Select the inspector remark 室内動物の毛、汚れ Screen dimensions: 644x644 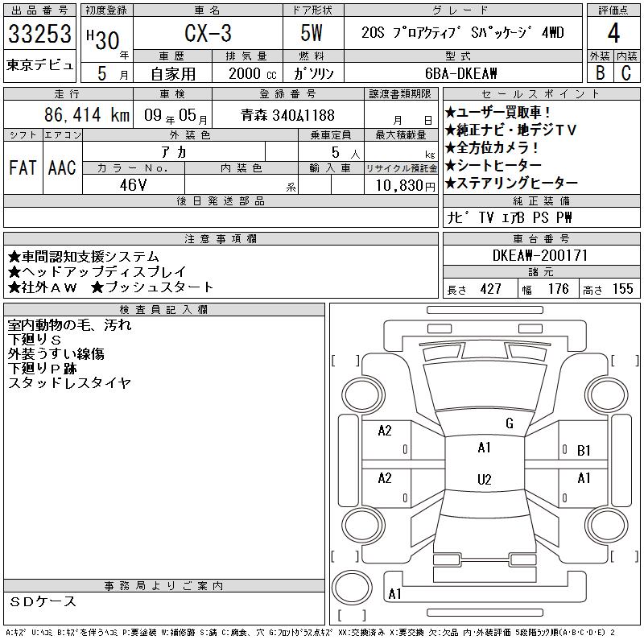69,325
